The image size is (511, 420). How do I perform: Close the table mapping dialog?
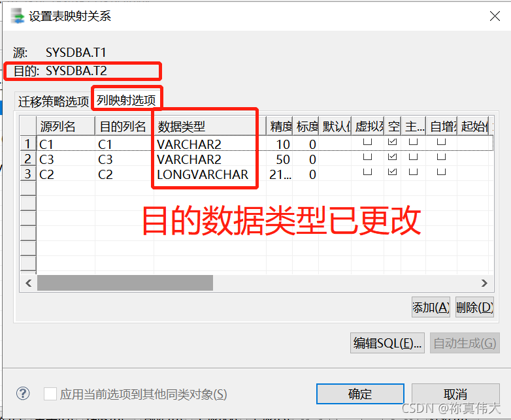pyautogui.click(x=495, y=16)
